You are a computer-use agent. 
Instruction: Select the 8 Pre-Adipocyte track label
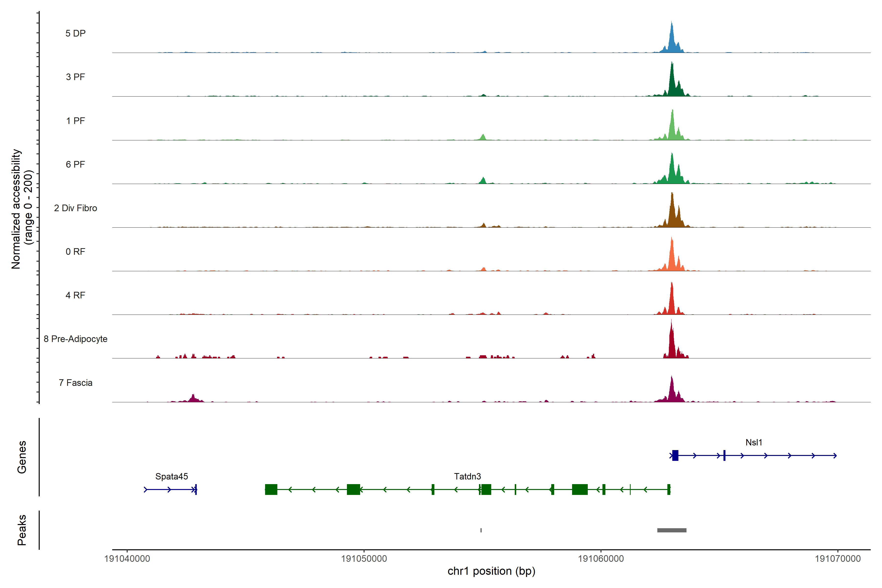[x=75, y=339]
